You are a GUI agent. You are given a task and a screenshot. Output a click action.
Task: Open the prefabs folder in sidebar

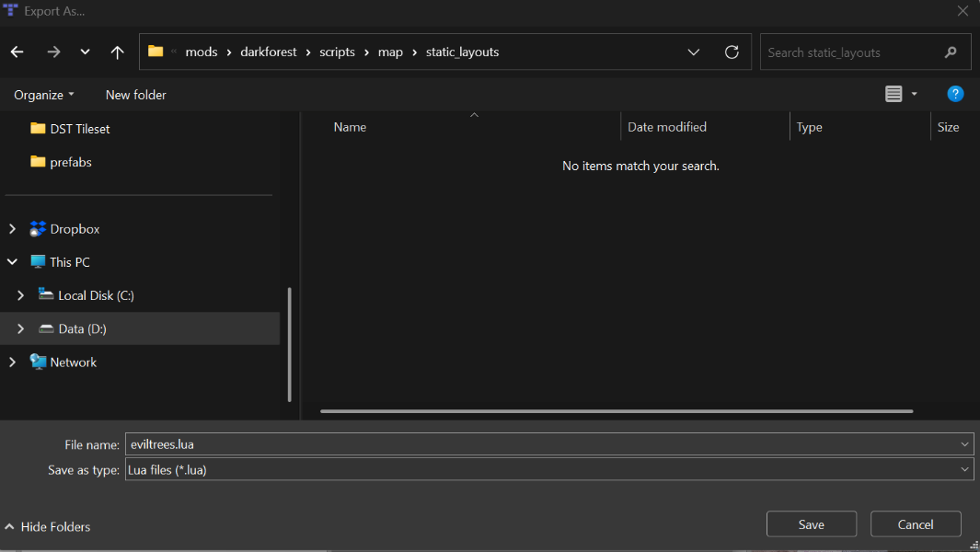70,162
